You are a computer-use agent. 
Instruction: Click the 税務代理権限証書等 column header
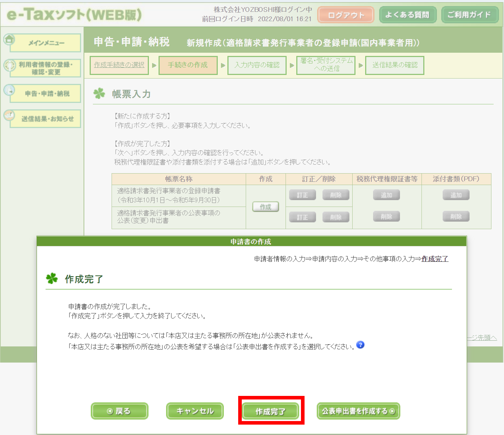tap(387, 179)
